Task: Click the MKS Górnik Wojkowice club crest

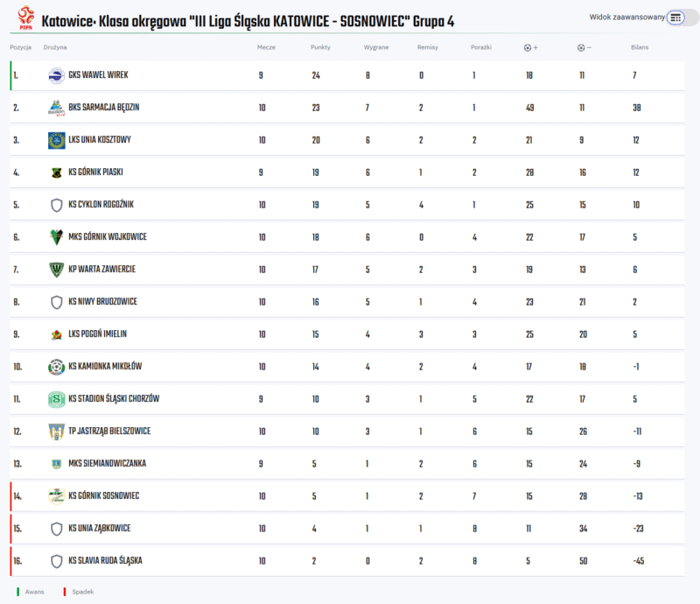Action: [57, 237]
